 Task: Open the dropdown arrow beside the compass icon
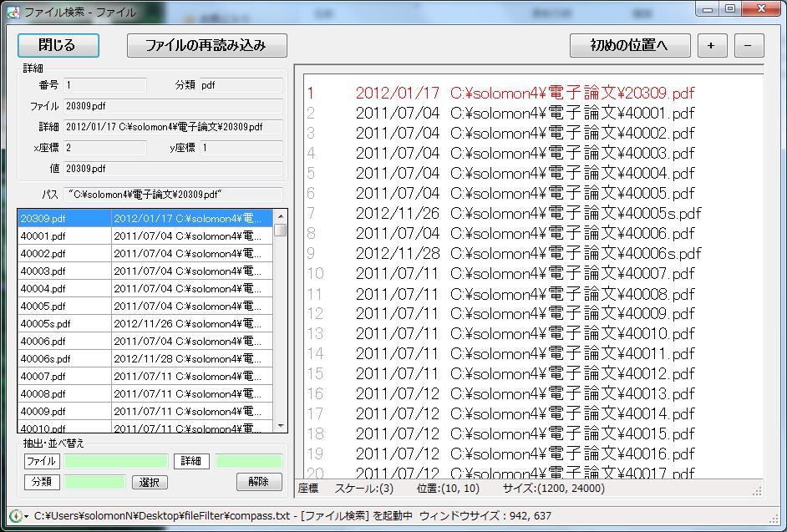27,517
